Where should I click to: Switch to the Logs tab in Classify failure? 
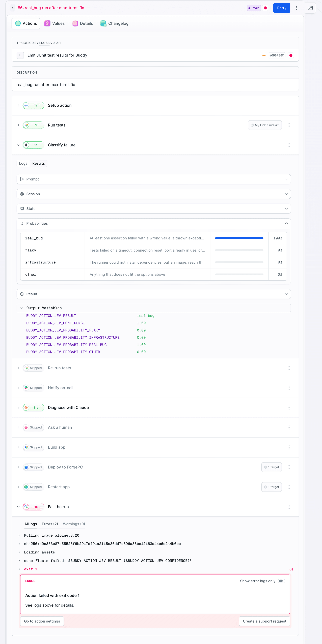(x=23, y=163)
